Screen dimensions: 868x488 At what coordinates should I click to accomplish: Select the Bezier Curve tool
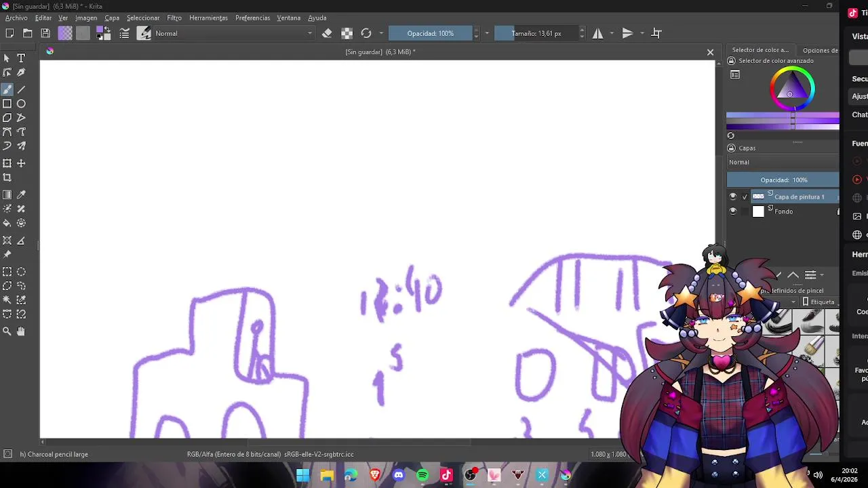pyautogui.click(x=7, y=132)
